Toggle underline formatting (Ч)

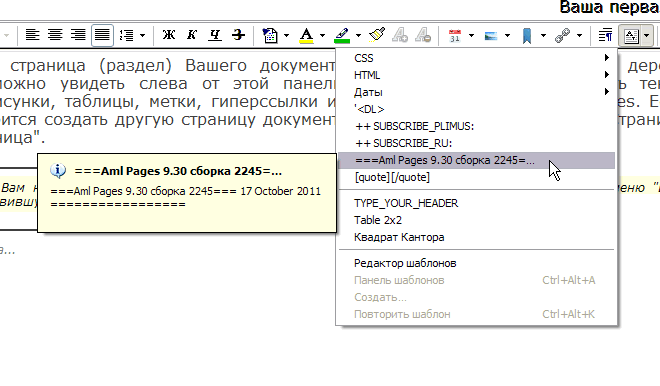pyautogui.click(x=215, y=35)
